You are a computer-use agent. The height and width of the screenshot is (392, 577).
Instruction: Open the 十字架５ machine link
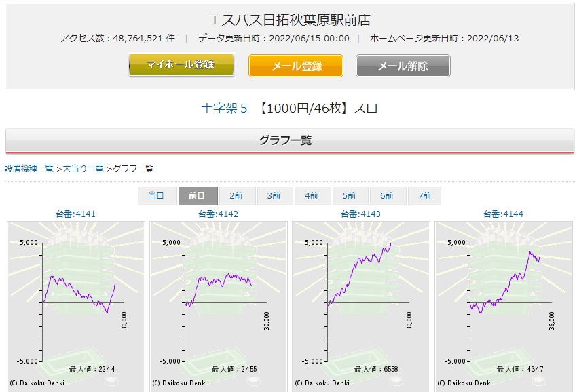coord(224,109)
